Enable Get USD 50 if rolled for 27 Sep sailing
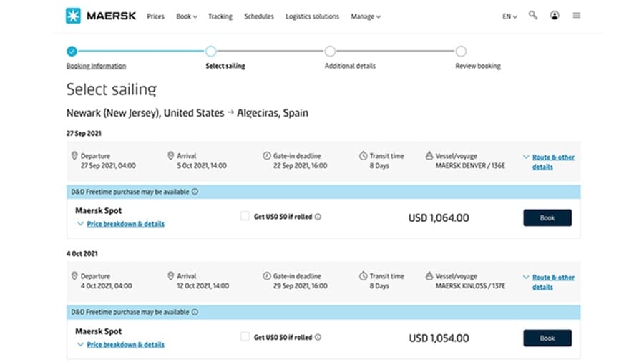The width and height of the screenshot is (644, 362). point(245,217)
